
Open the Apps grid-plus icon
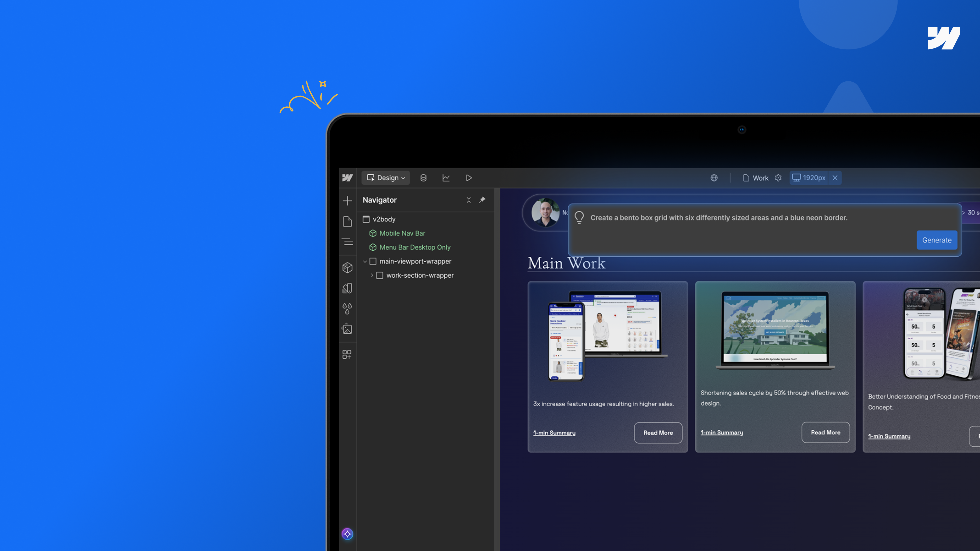[347, 354]
